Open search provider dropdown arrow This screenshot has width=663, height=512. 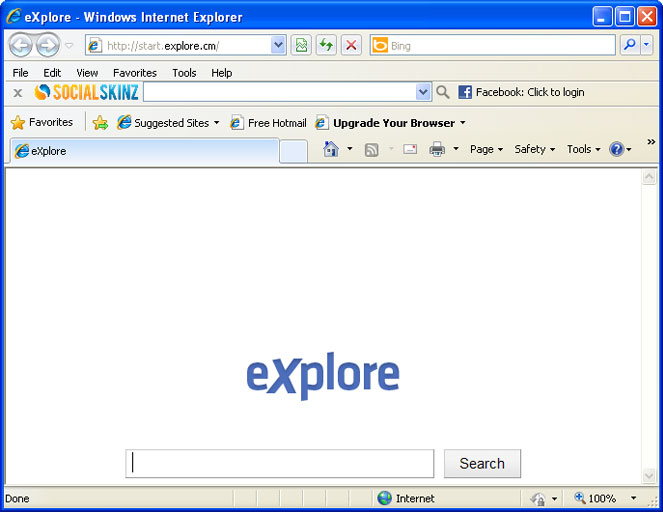click(x=646, y=45)
